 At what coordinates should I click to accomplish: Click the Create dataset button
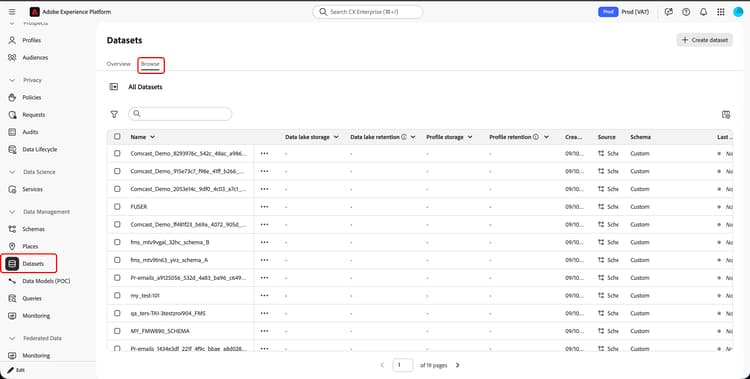point(705,40)
